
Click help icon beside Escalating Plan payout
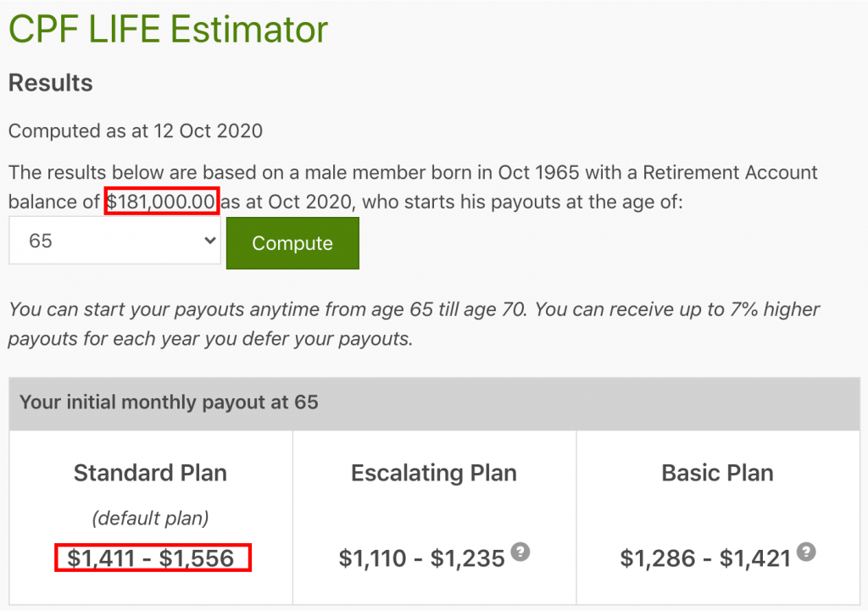pyautogui.click(x=522, y=553)
